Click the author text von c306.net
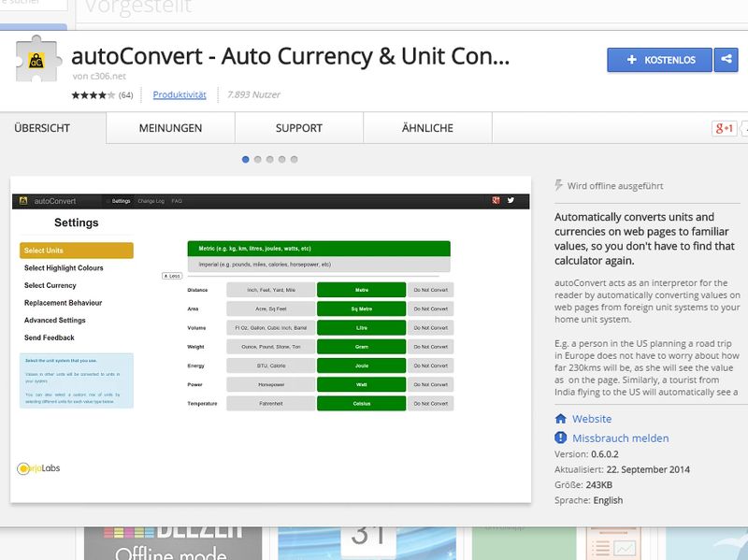Screen dimensions: 748x560 tap(99, 76)
